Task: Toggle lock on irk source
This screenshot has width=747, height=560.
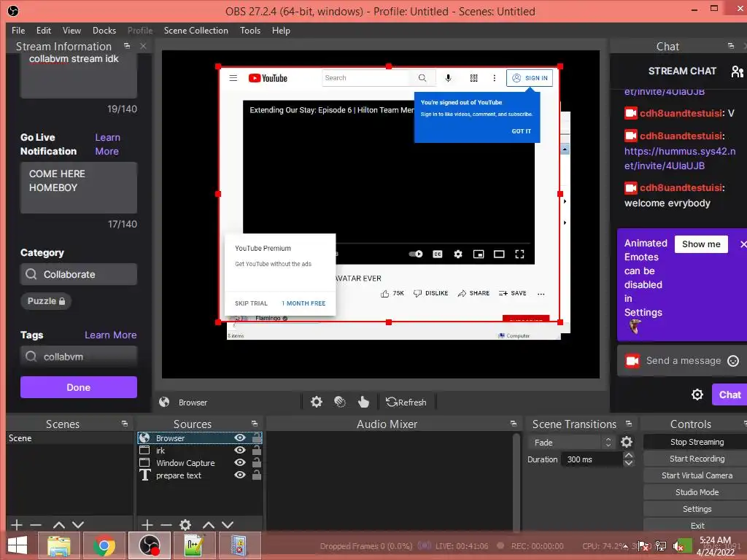Action: pyautogui.click(x=256, y=449)
